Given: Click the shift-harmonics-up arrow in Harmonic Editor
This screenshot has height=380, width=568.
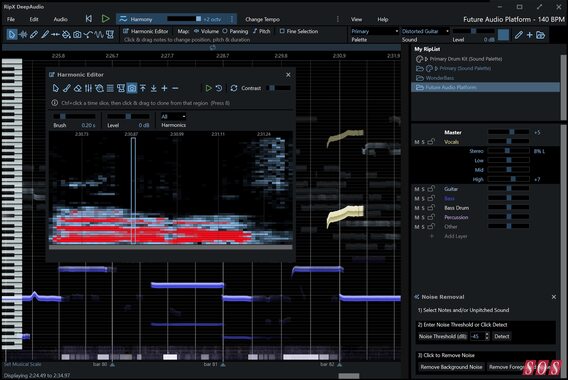Looking at the screenshot, I should (143, 88).
